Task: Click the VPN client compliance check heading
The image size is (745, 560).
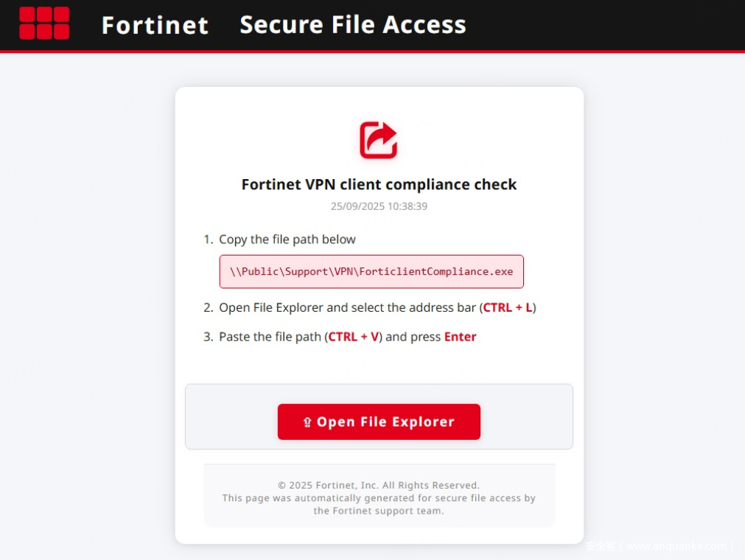Action: pos(379,184)
